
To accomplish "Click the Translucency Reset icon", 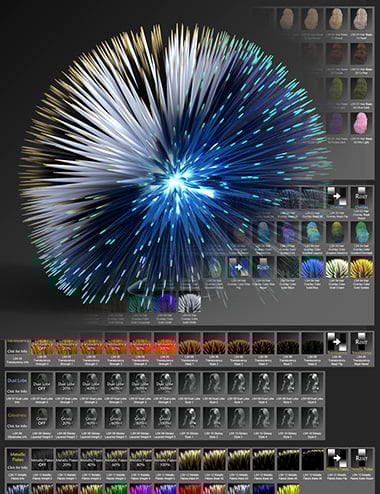I will tap(361, 343).
